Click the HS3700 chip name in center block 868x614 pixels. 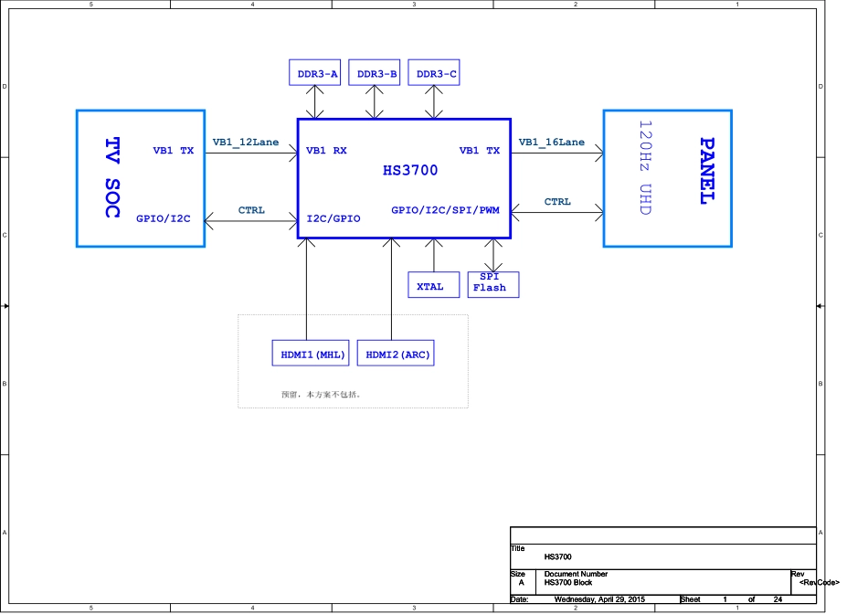[410, 171]
